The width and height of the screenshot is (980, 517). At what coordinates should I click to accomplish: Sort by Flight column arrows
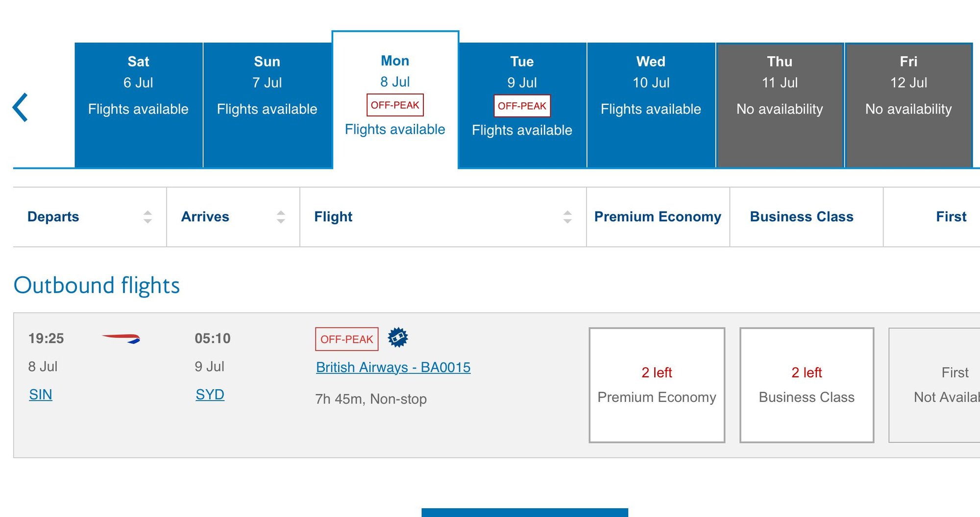click(x=567, y=217)
